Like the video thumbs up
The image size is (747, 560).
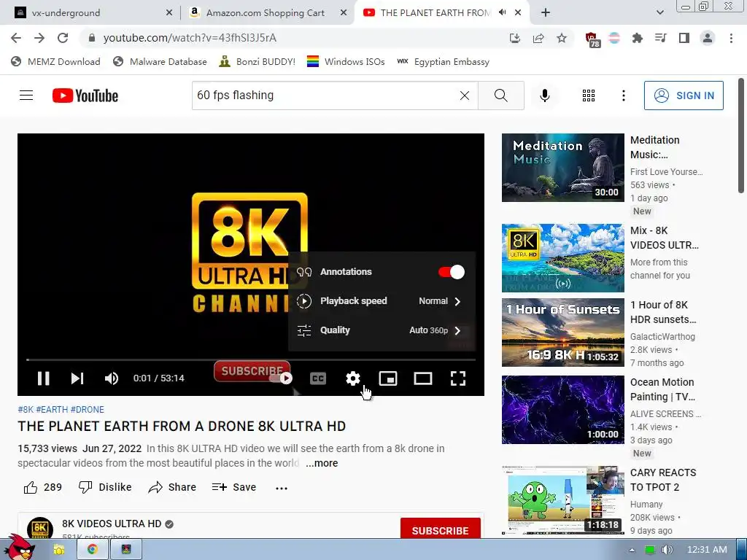42,487
